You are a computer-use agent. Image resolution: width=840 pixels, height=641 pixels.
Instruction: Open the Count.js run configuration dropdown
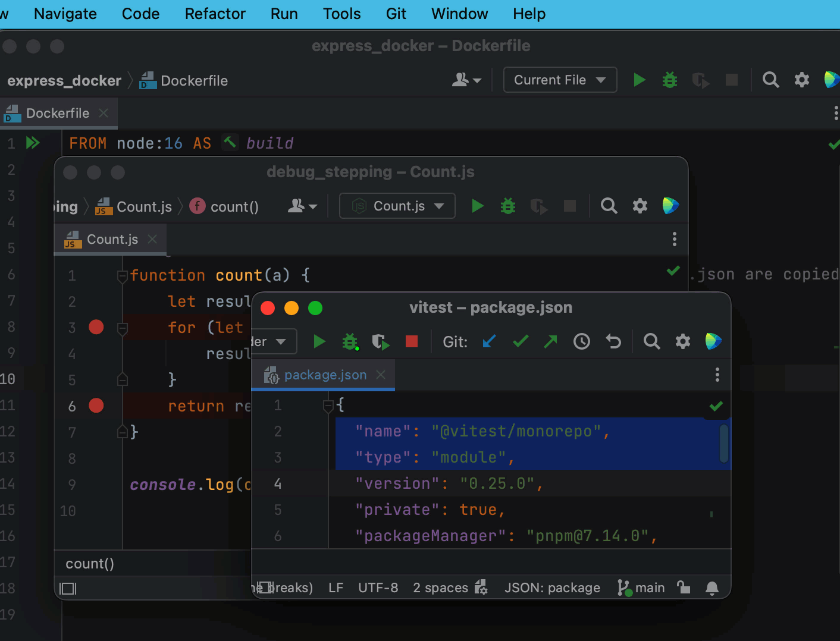pyautogui.click(x=397, y=206)
